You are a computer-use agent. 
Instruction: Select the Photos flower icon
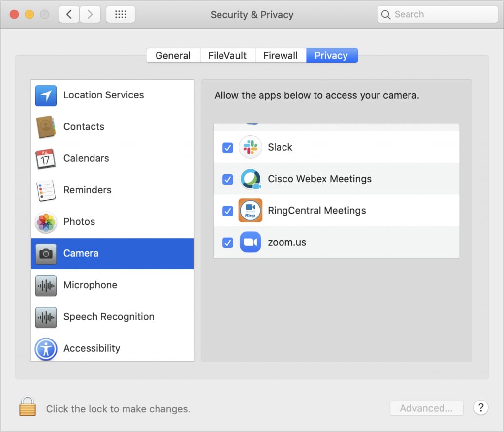(x=46, y=222)
